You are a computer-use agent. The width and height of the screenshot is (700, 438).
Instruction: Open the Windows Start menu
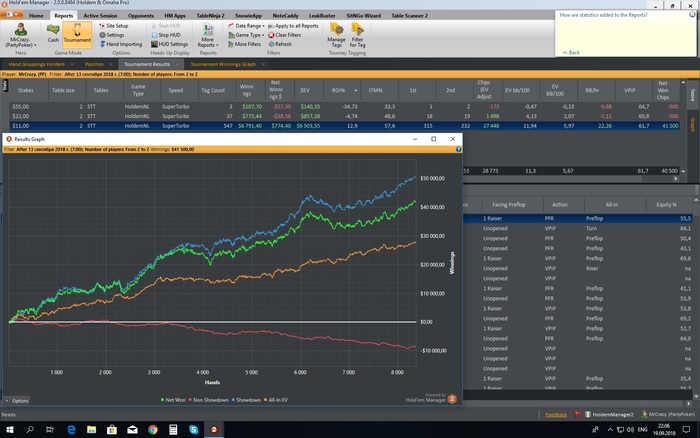9,430
